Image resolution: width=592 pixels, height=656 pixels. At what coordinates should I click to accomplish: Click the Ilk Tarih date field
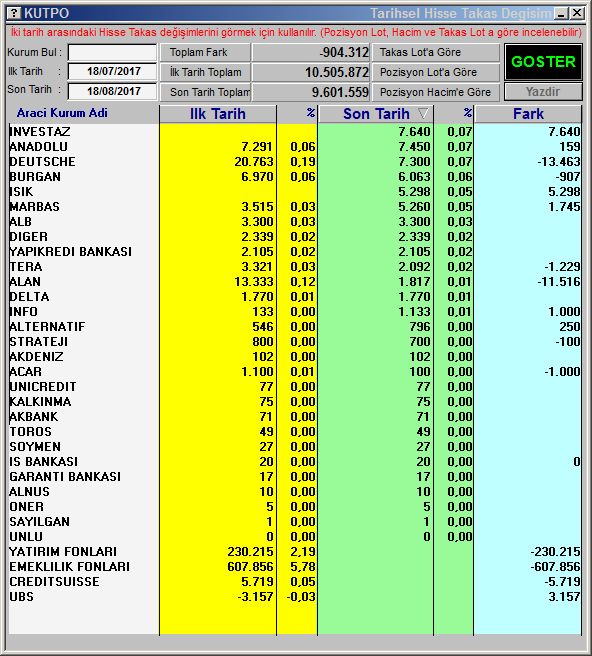click(112, 72)
